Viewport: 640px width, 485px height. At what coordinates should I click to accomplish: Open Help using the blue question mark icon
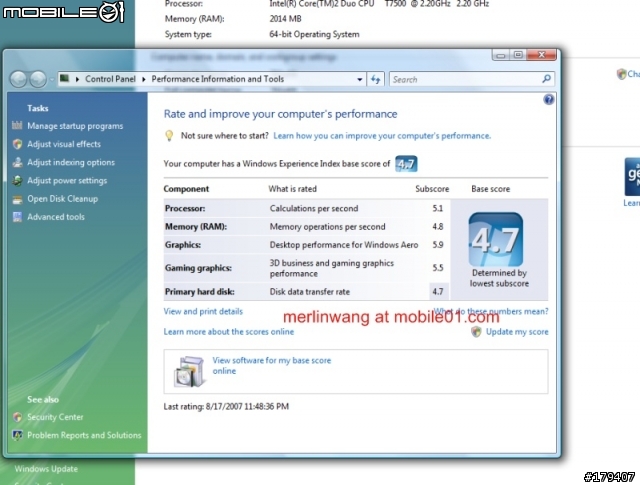[x=549, y=100]
